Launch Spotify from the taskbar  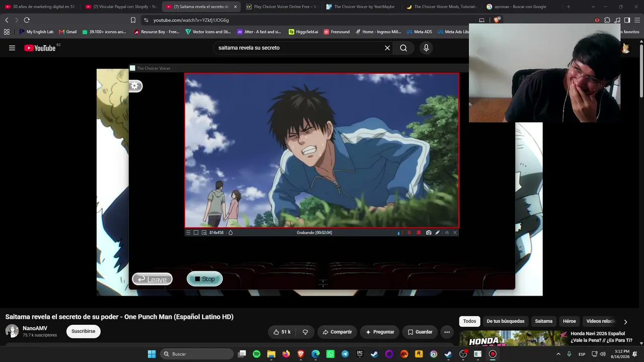(x=257, y=354)
